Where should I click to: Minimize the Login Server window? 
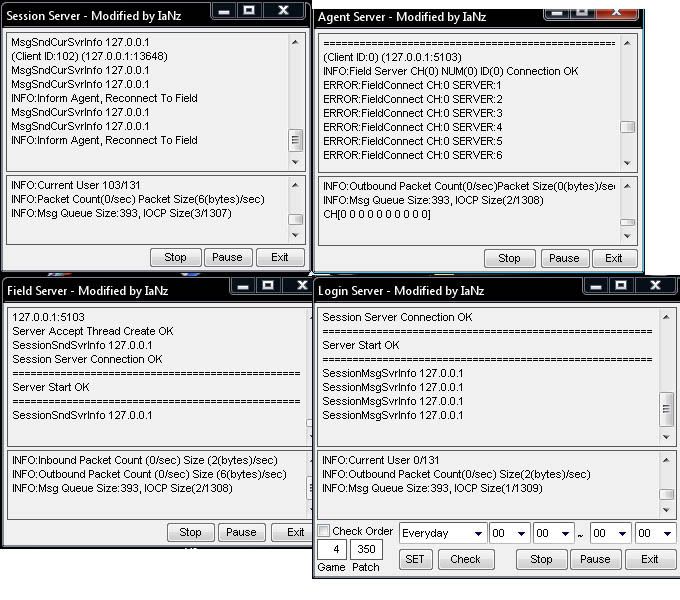[590, 288]
